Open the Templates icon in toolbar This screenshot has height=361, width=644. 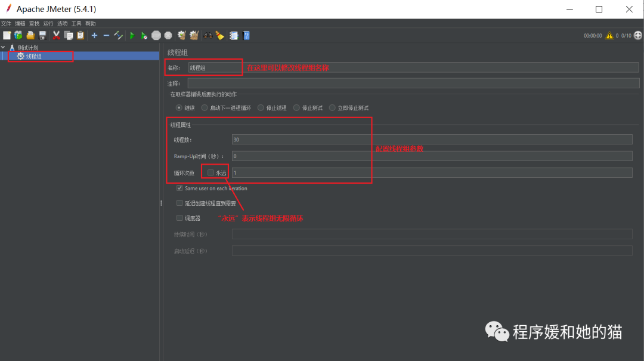tap(18, 35)
